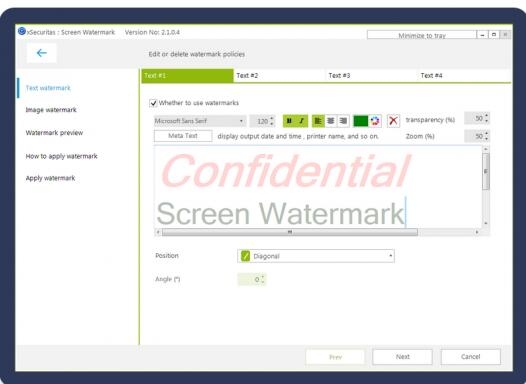Viewport: 526px width, 384px height.
Task: Click the back arrow icon
Action: (42, 53)
